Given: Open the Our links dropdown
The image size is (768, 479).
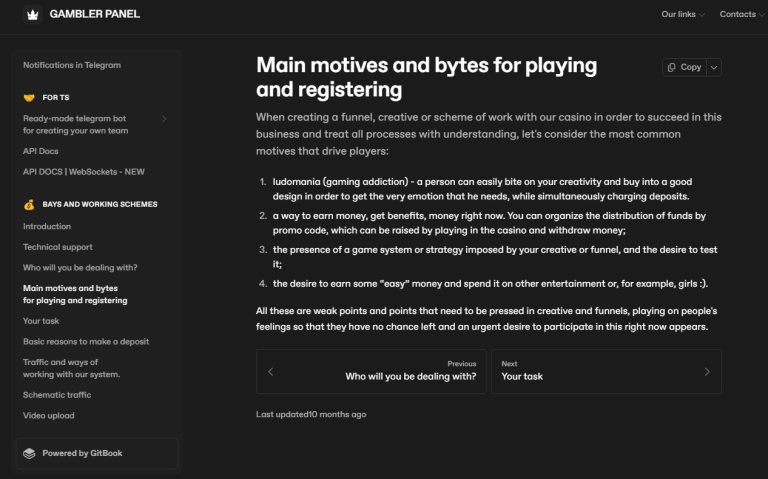Looking at the screenshot, I should pyautogui.click(x=683, y=15).
